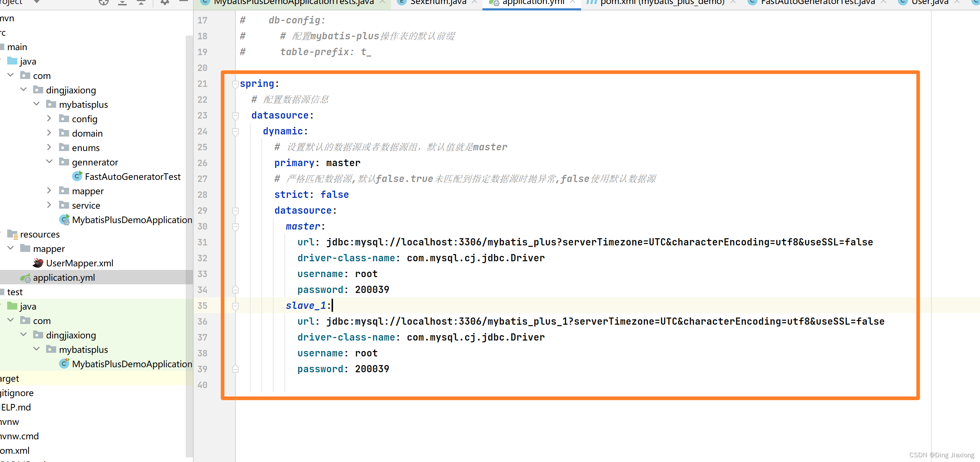Click the service package folder icon
The width and height of the screenshot is (980, 462).
click(64, 205)
